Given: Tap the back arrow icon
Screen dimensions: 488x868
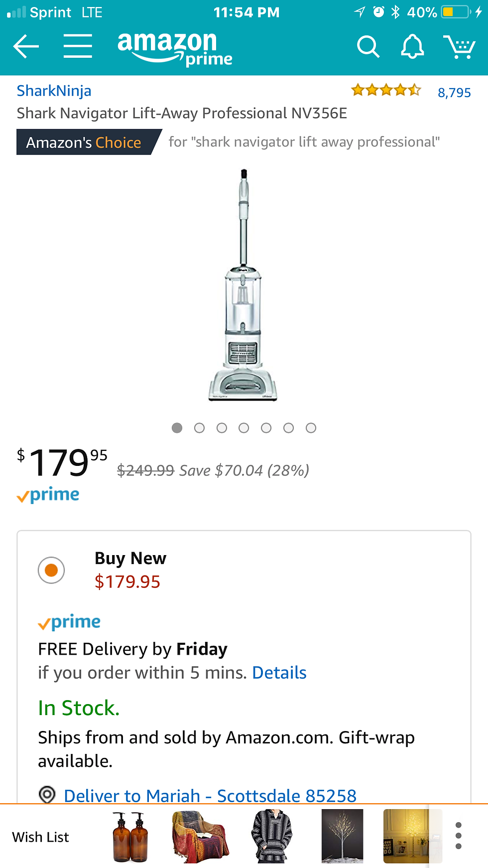Looking at the screenshot, I should point(26,47).
